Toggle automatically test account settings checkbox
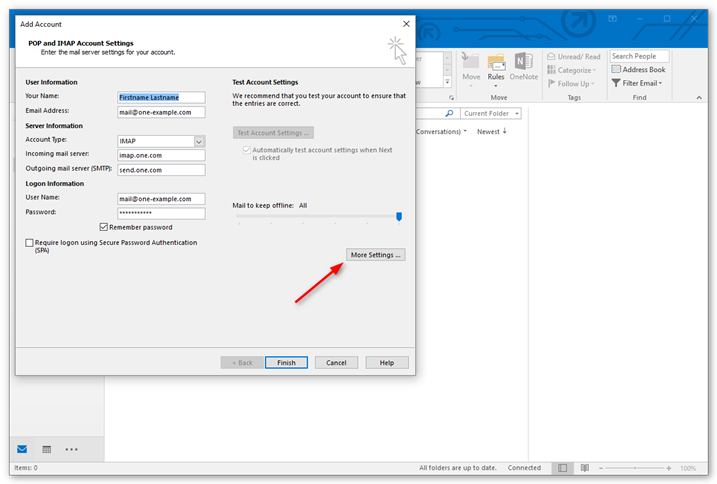717x484 pixels. 247,150
